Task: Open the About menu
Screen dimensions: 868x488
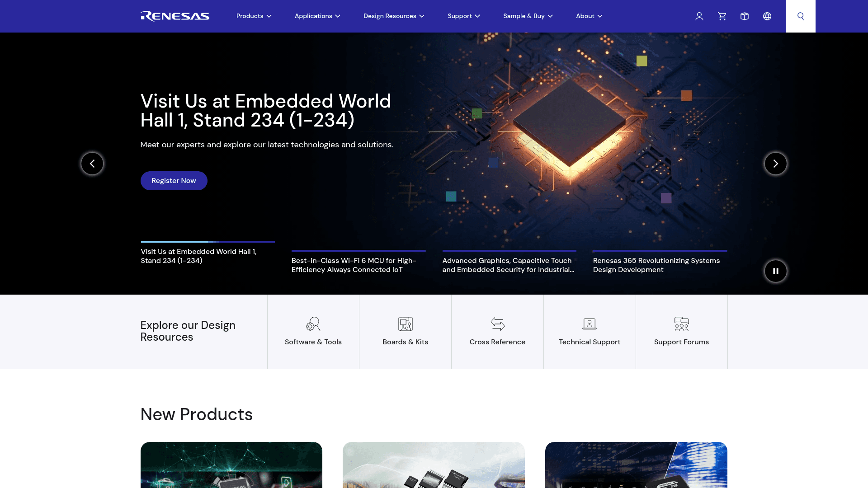Action: [589, 16]
